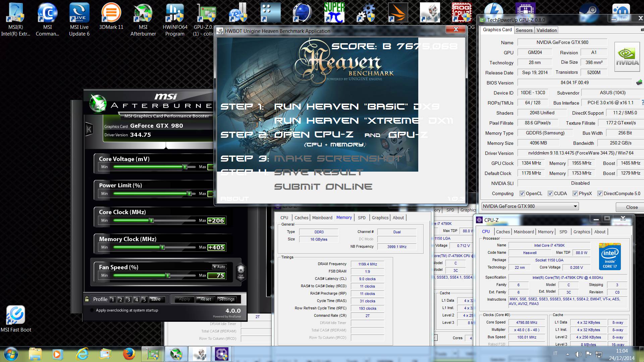The image size is (644, 362).
Task: Click Afterburner Apply button
Action: point(184,299)
